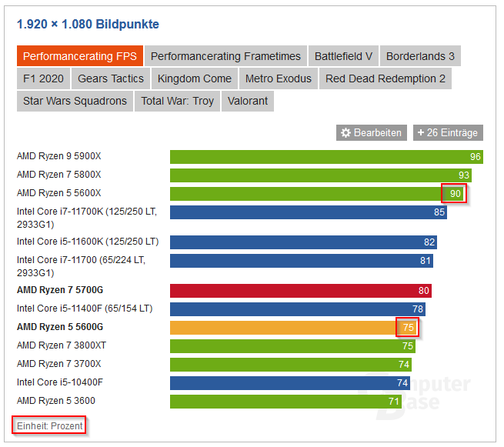The image size is (504, 447).
Task: Click the blue i5-11400F bar
Action: (x=298, y=309)
